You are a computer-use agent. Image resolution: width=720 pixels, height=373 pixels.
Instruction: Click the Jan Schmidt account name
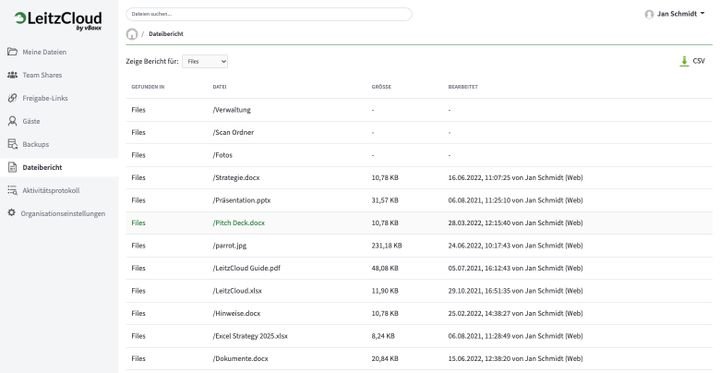[677, 14]
